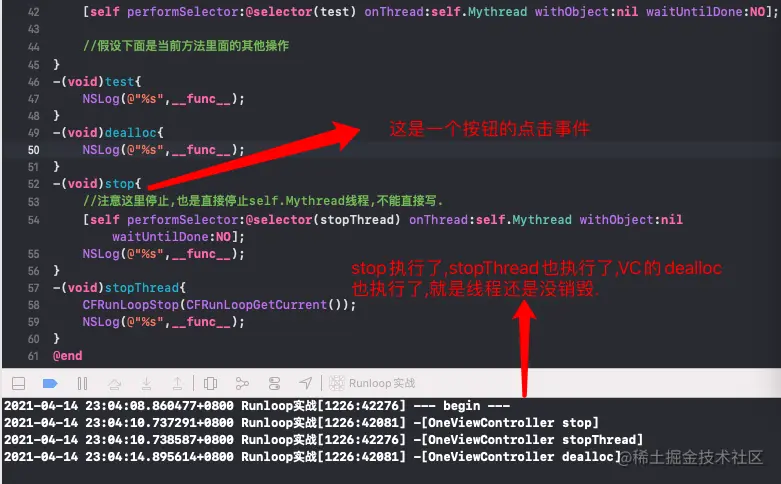Open the Debug Memory Graph tool
The width and height of the screenshot is (781, 484).
pos(242,383)
